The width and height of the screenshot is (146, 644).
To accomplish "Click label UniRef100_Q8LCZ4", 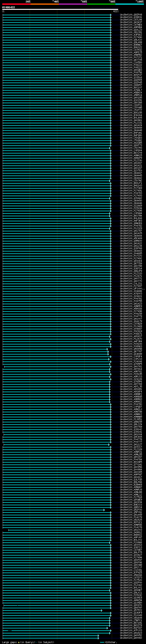I will click(131, 424).
